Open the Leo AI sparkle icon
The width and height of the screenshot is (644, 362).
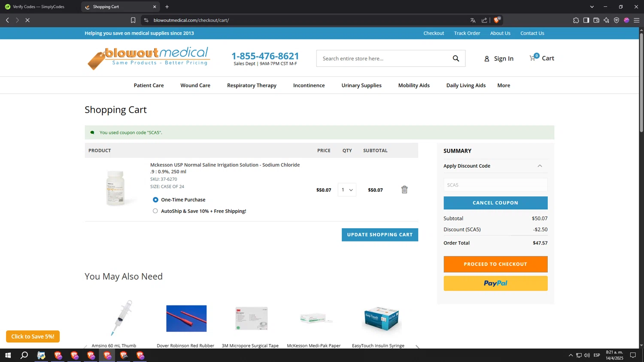(x=606, y=20)
